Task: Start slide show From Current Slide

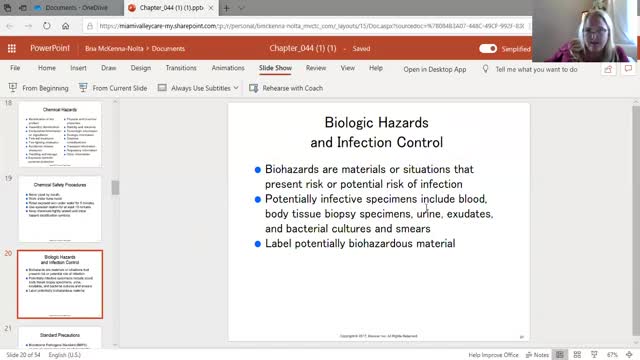Action: pos(113,88)
